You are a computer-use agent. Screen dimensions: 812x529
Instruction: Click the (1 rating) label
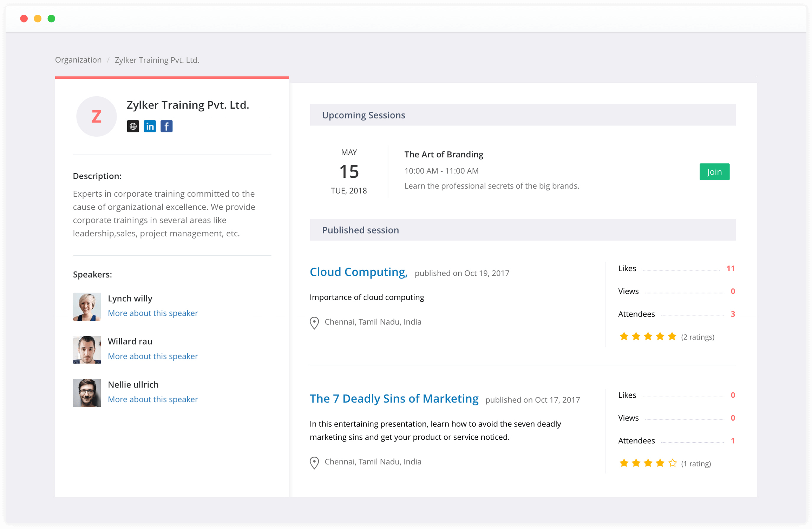tap(696, 464)
